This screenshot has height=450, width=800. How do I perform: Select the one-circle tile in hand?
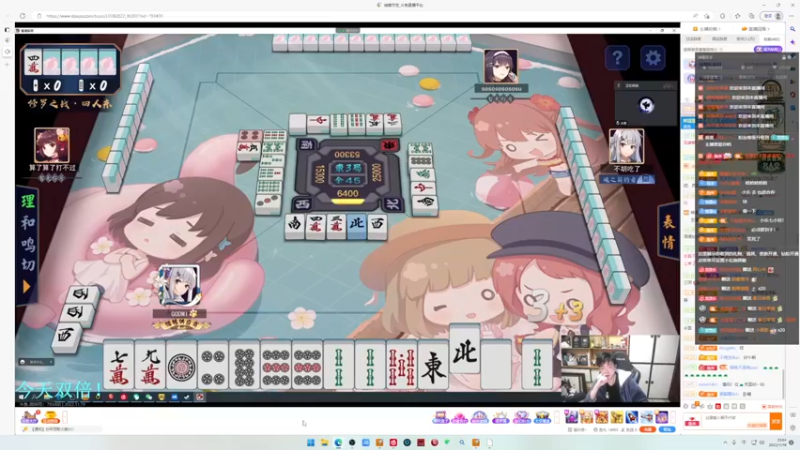click(182, 366)
